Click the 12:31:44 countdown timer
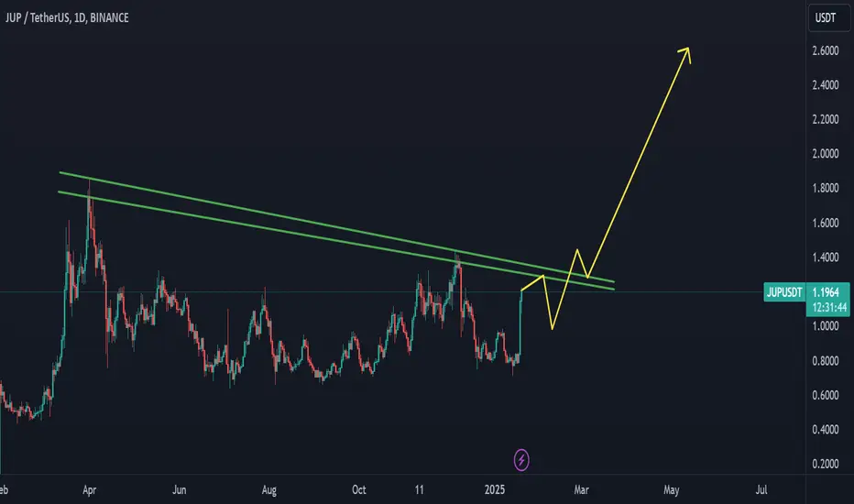 (829, 308)
